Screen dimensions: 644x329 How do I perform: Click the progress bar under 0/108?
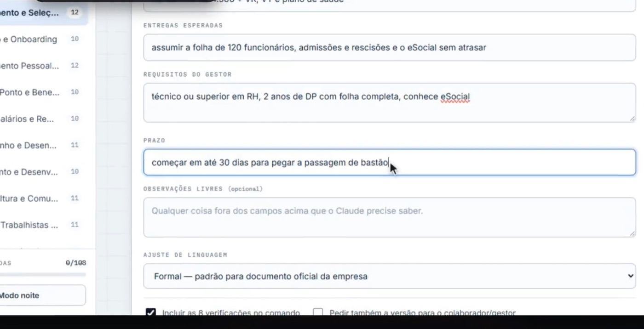42,274
